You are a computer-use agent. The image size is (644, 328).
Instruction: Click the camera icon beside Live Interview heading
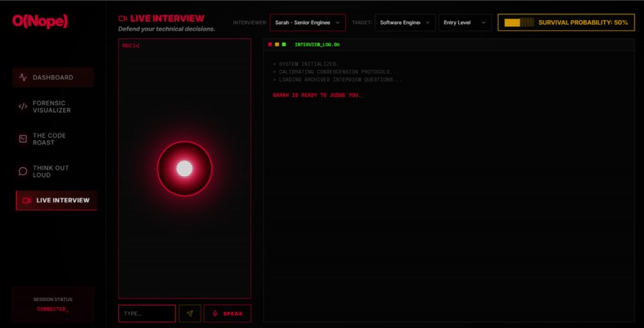(122, 18)
